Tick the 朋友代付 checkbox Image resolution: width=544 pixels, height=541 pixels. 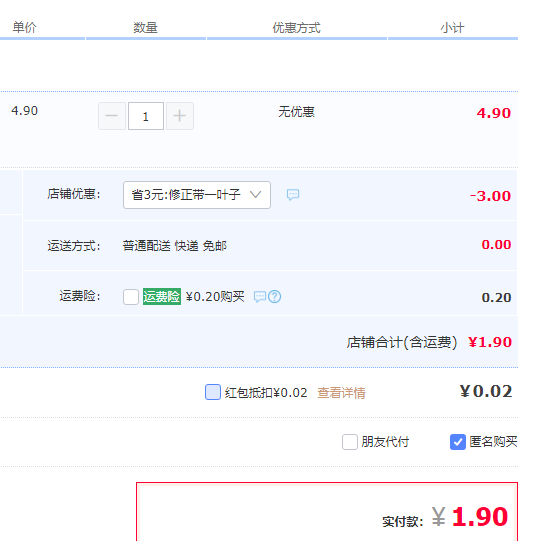(x=350, y=442)
